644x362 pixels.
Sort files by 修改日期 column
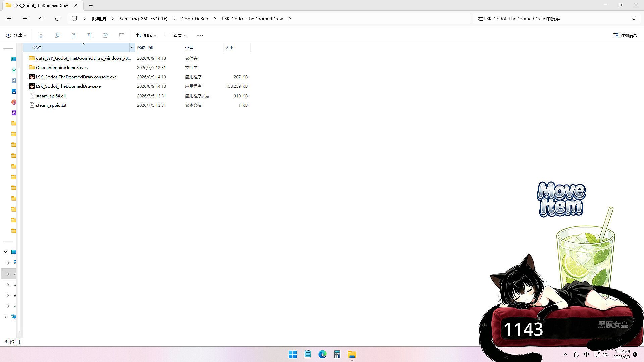click(159, 47)
